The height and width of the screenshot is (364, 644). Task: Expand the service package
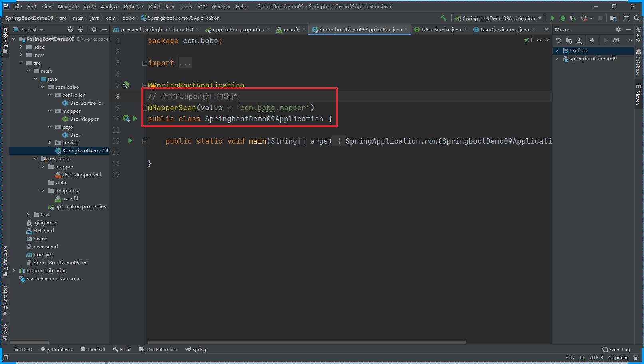[50, 143]
